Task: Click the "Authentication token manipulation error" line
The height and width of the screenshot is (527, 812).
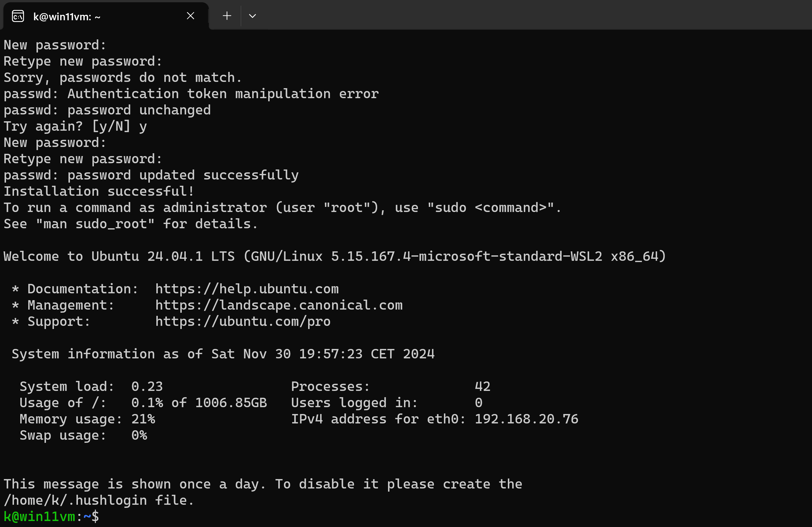Action: click(x=223, y=94)
